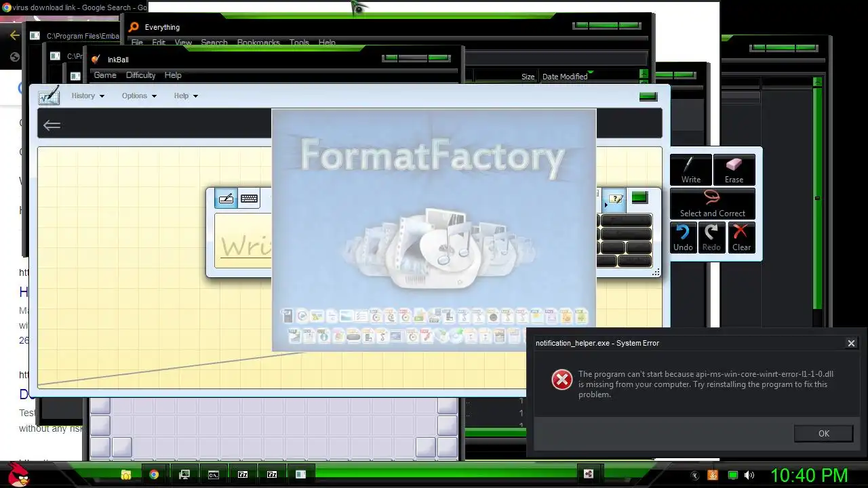Click the back arrow in Math Input Panel
This screenshot has height=488, width=868.
52,125
